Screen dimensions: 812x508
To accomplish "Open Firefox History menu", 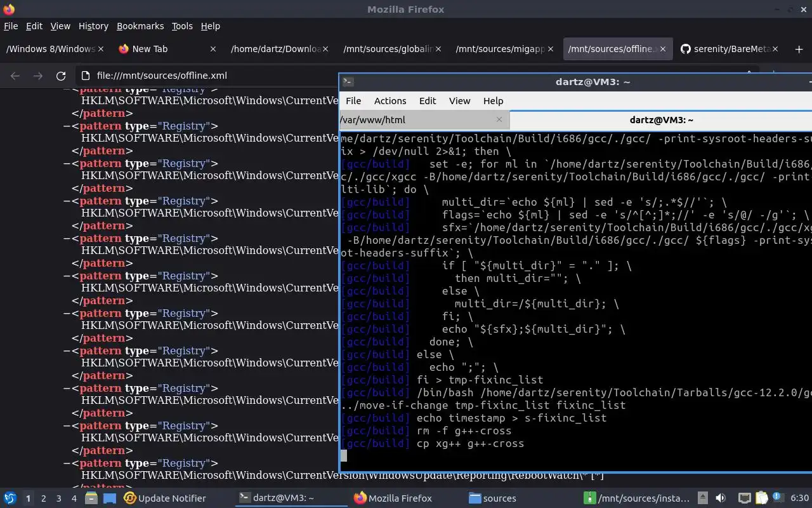I will (x=93, y=26).
